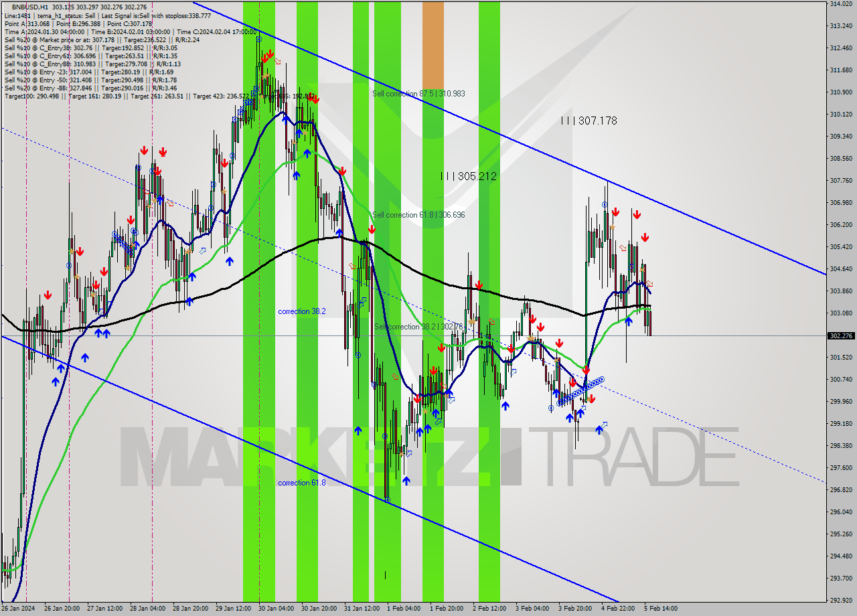
Task: Click the '30 Jan 20:00' time axis label
Action: click(319, 609)
